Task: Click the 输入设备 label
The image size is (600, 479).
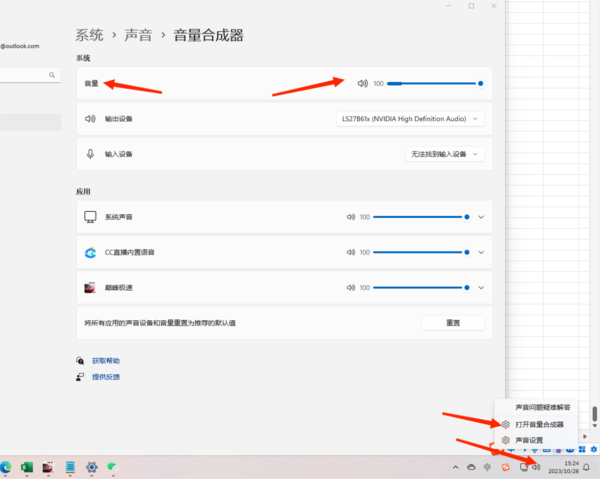Action: [x=119, y=154]
